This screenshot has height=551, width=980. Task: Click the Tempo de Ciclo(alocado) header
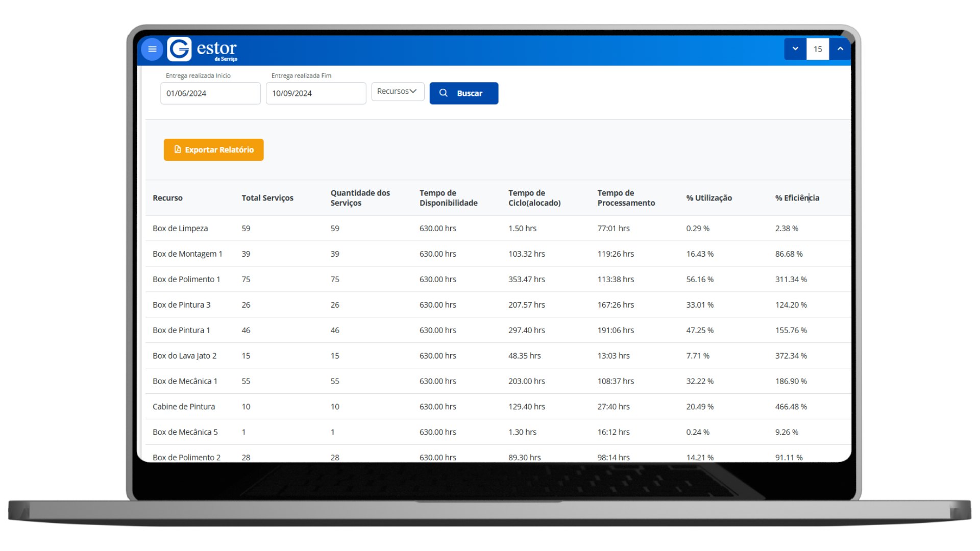[x=534, y=198]
